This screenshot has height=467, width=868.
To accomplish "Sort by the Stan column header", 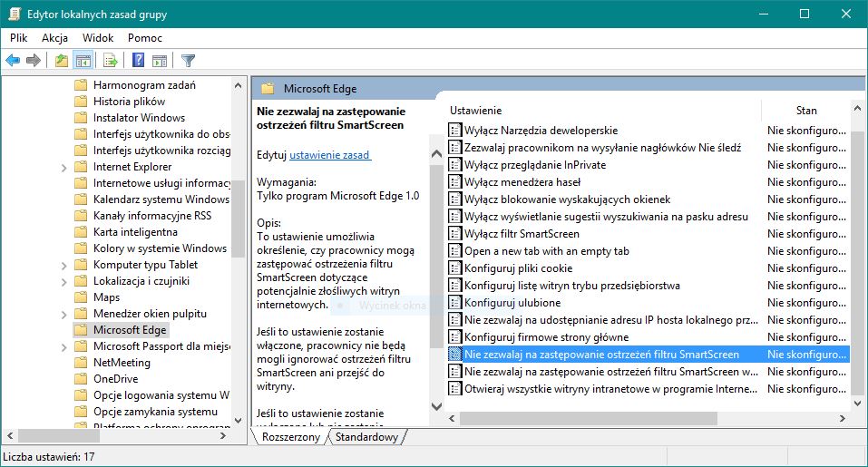I will coord(806,110).
